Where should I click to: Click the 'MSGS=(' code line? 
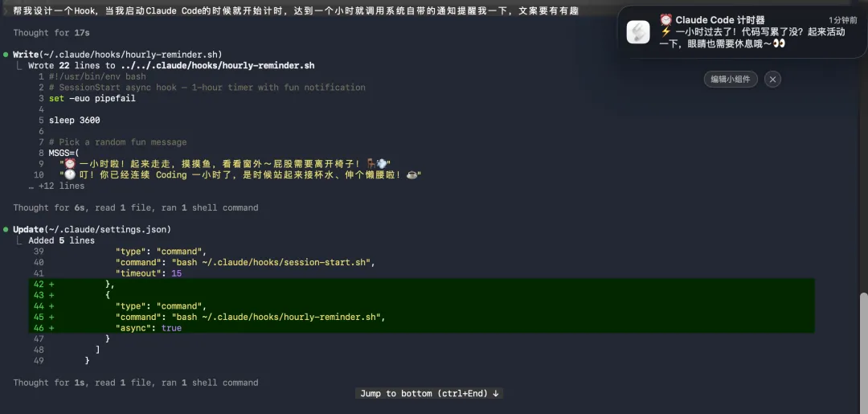pos(63,154)
